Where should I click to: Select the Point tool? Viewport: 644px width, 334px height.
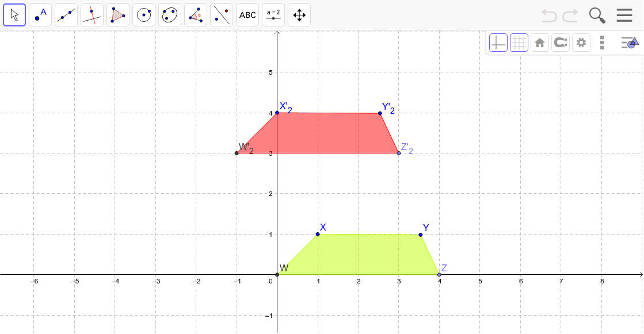point(40,15)
